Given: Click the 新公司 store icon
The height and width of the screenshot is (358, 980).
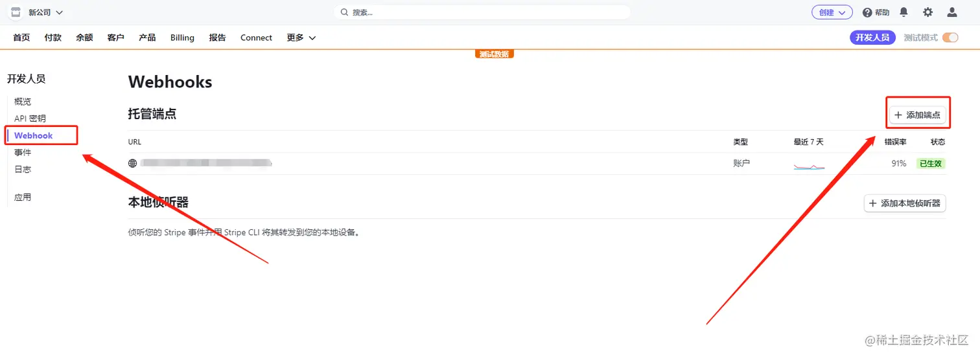Looking at the screenshot, I should tap(16, 12).
